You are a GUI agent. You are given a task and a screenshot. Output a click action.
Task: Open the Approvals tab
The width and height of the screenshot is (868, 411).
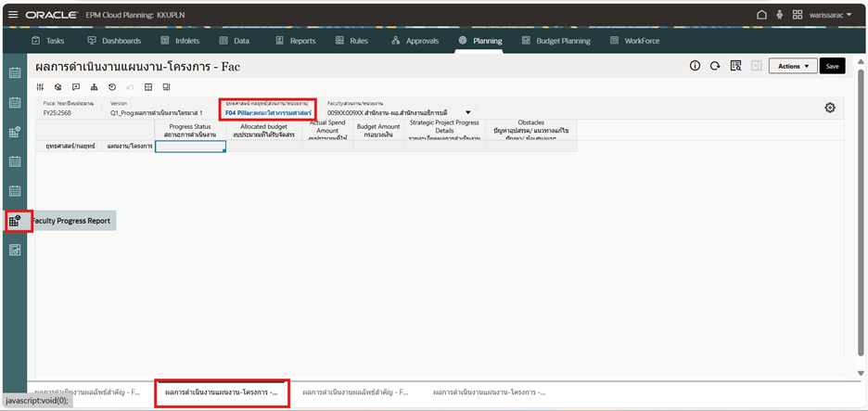click(x=415, y=41)
